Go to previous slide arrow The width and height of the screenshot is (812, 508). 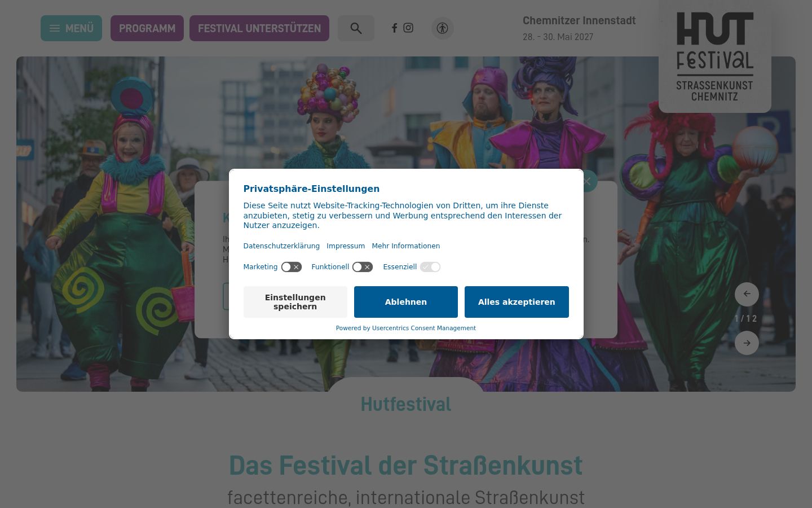[x=747, y=294]
